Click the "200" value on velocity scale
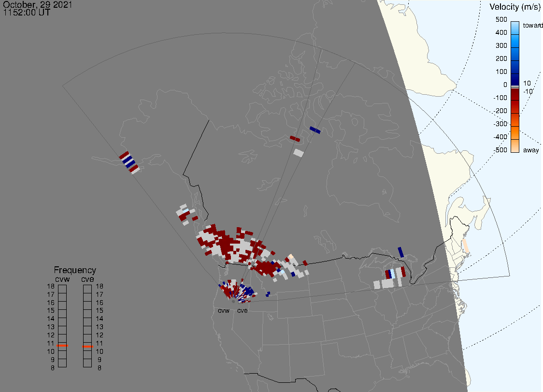The height and width of the screenshot is (392, 543). click(x=501, y=58)
